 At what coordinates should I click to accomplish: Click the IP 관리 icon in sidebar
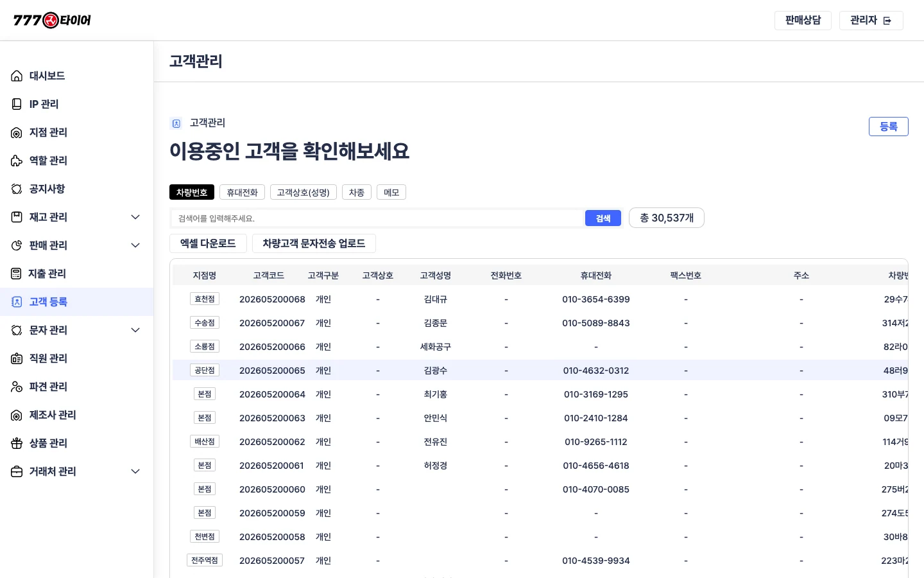17,104
